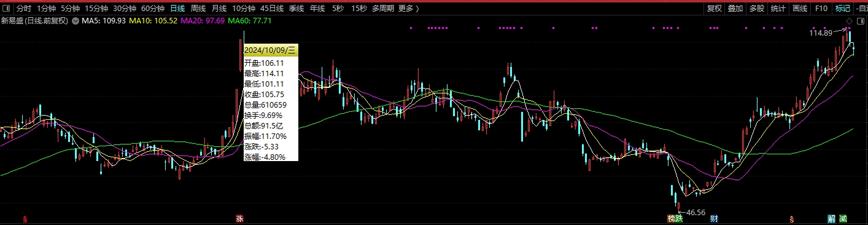Toggle the left sidebar panel icon
Screen dimensions: 868x225
point(7,9)
